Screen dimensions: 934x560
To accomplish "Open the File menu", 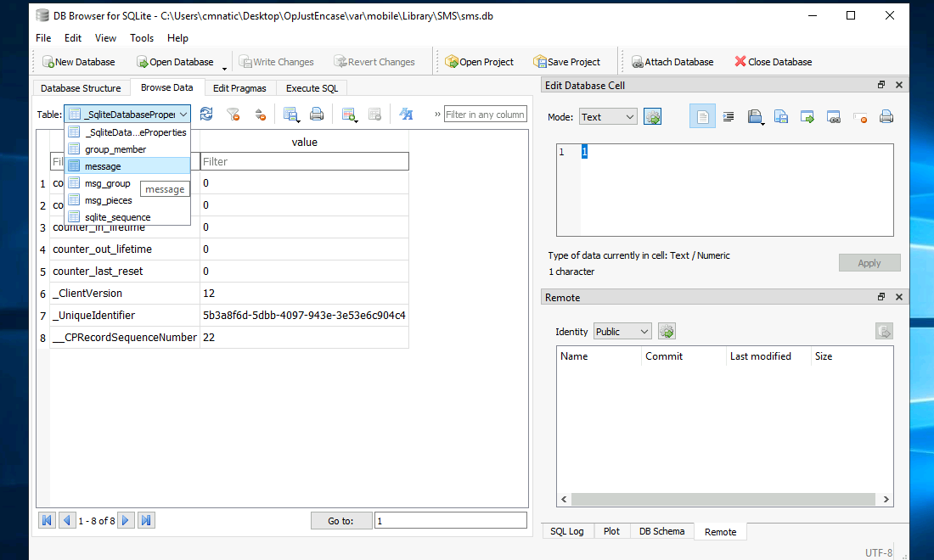I will (43, 38).
